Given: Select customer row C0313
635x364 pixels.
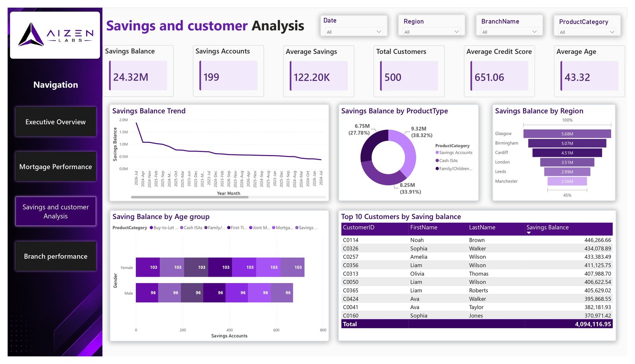Looking at the screenshot, I should [x=477, y=273].
